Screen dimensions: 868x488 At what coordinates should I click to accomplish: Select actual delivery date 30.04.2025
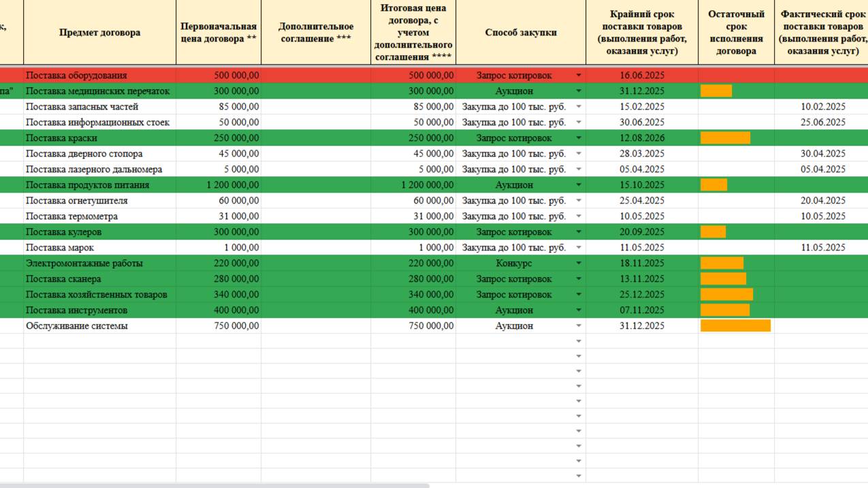822,154
